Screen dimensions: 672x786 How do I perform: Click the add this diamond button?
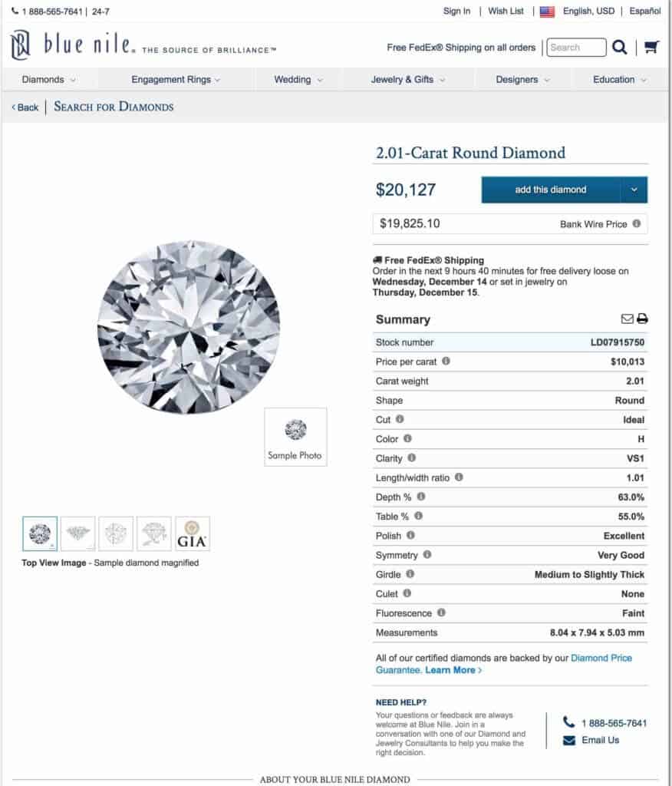[551, 190]
